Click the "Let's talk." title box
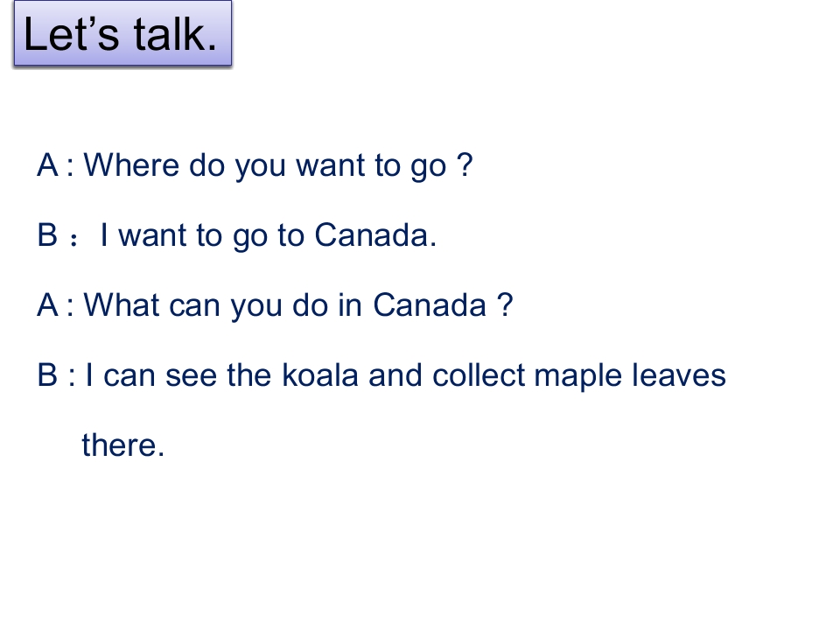This screenshot has width=840, height=630. (122, 35)
